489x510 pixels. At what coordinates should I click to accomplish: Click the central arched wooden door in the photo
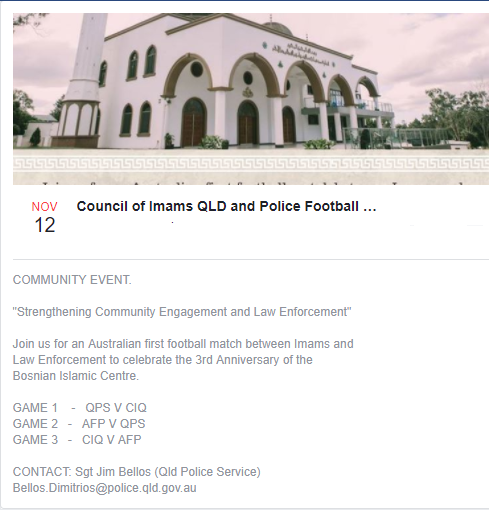(x=247, y=123)
